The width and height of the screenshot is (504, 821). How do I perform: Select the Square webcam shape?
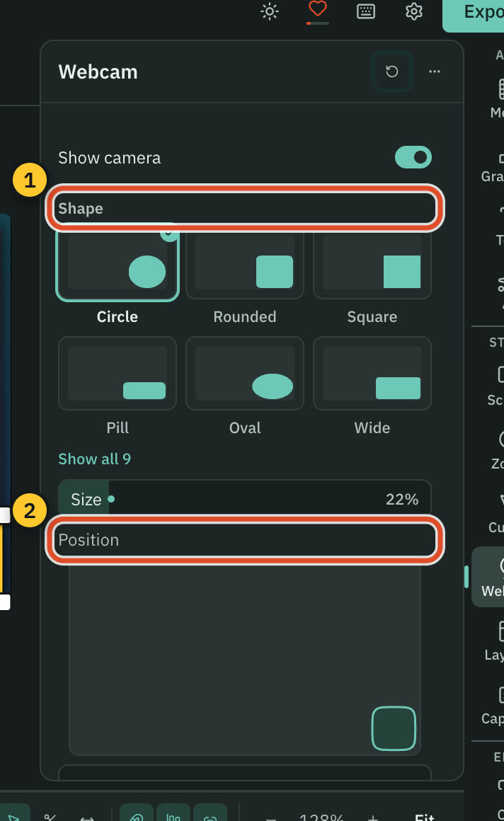click(372, 266)
